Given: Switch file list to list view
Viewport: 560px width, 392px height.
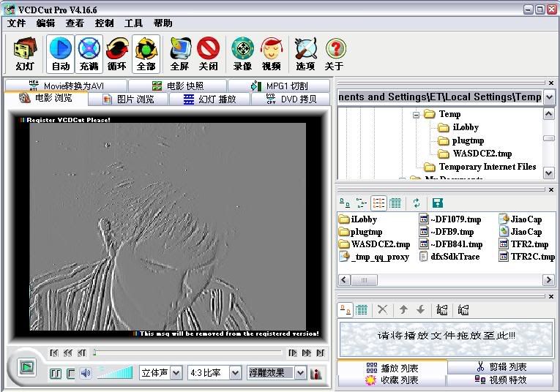Looking at the screenshot, I should [378, 203].
